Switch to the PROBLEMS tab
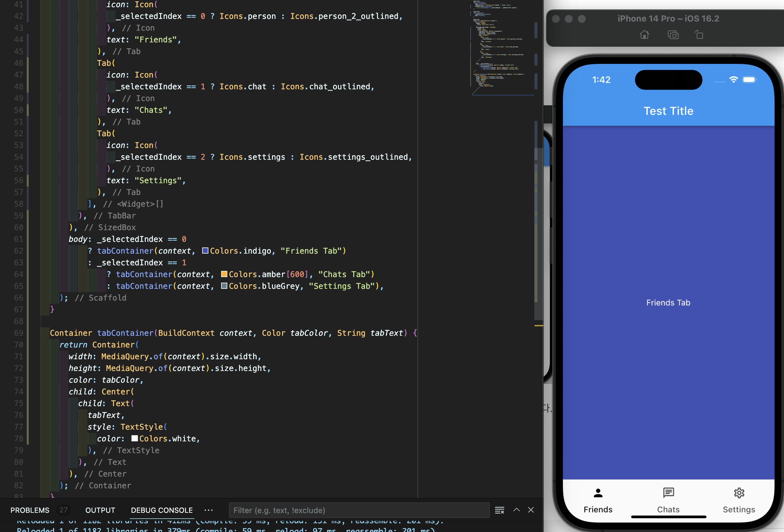The width and height of the screenshot is (784, 532). tap(30, 510)
